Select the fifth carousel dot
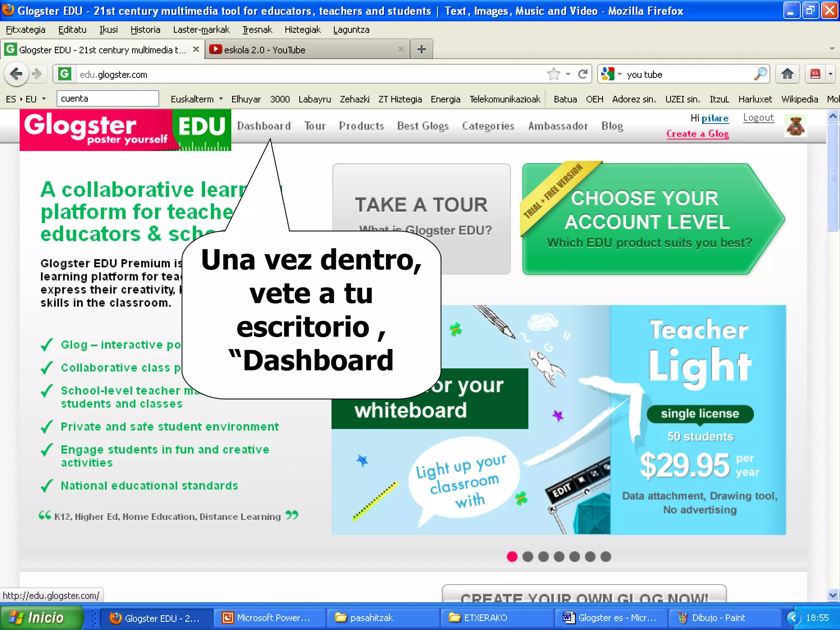The width and height of the screenshot is (840, 630). point(575,557)
